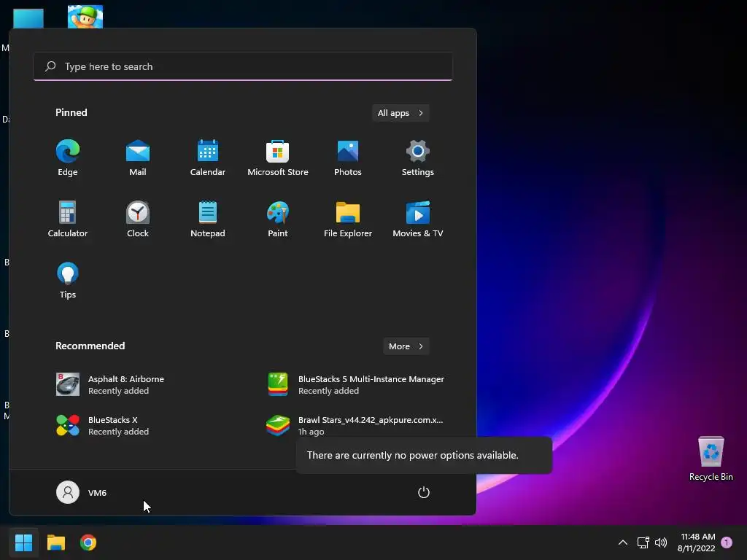Select the Stumble Guys desktop icon
747x560 pixels.
(85, 17)
